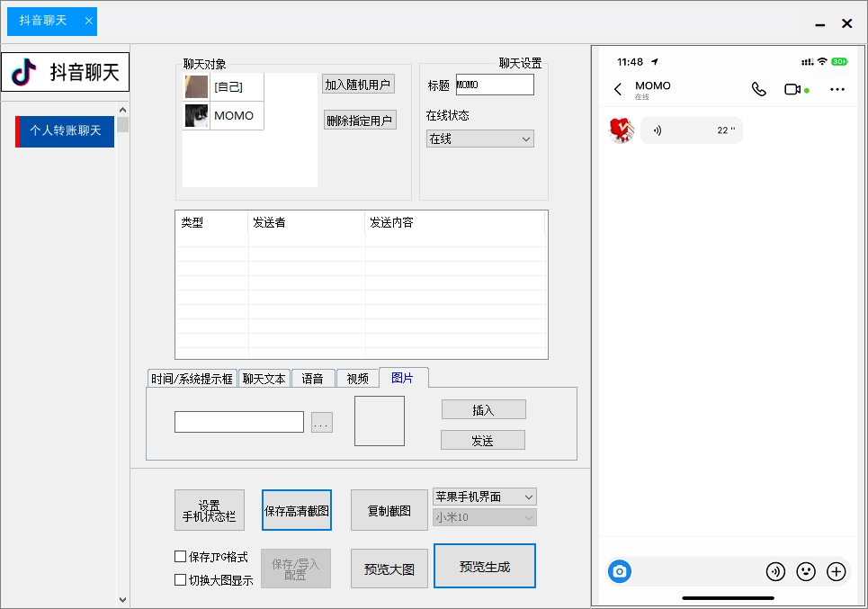This screenshot has height=609, width=868.
Task: Tap the phone call icon above the chat
Action: [759, 88]
